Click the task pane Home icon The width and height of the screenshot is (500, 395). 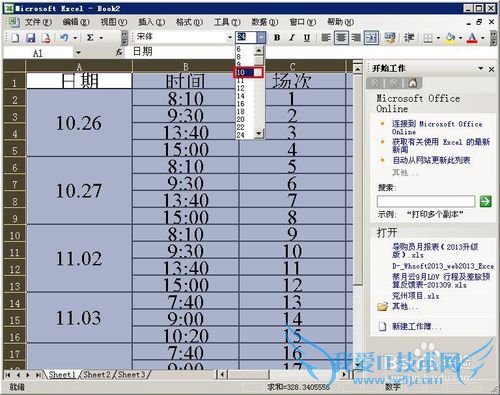[x=413, y=83]
